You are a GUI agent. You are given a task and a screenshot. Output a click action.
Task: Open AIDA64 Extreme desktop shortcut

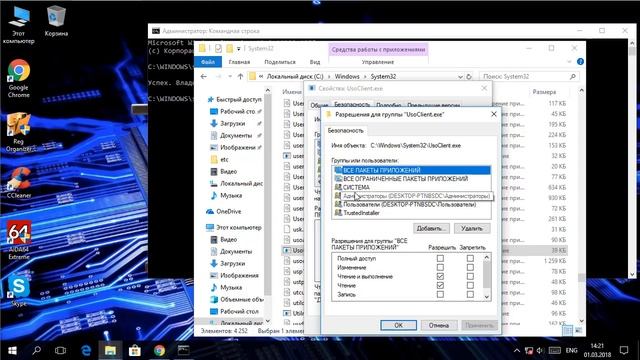[18, 240]
